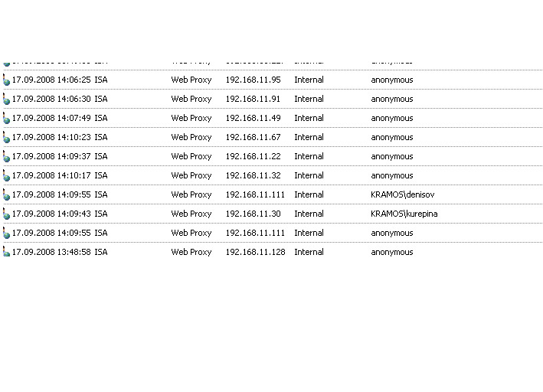
Task: Click the globe icon beside the 14:06:30 entry
Action: pyautogui.click(x=6, y=99)
